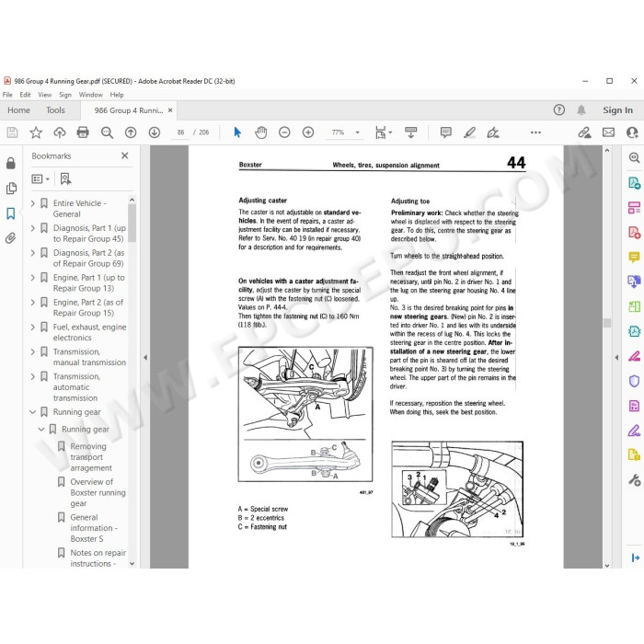
Task: Switch to the Home tab
Action: (18, 110)
